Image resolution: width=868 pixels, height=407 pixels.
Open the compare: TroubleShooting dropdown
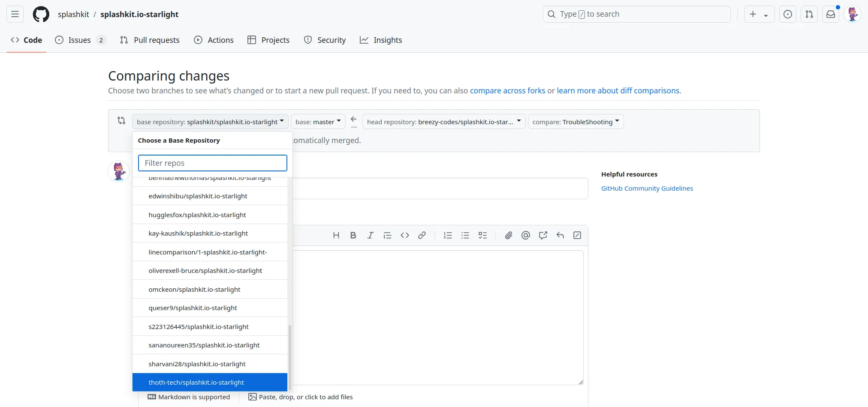[575, 121]
